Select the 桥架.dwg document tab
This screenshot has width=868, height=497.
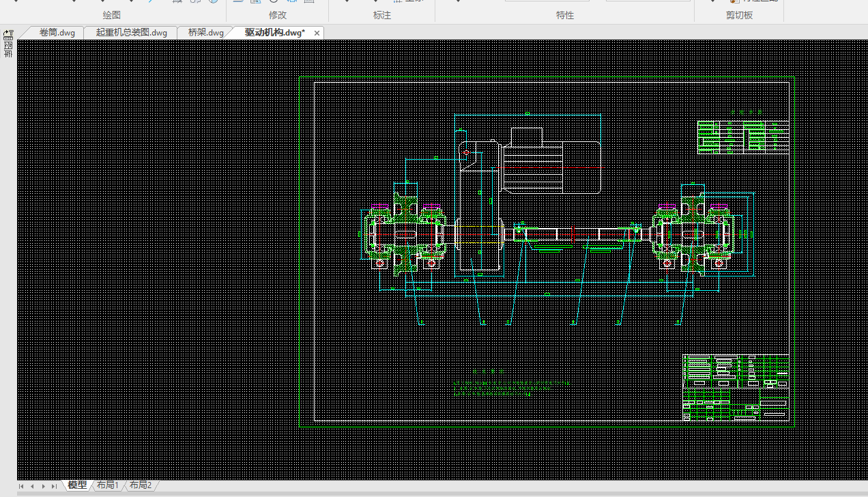[x=205, y=33]
